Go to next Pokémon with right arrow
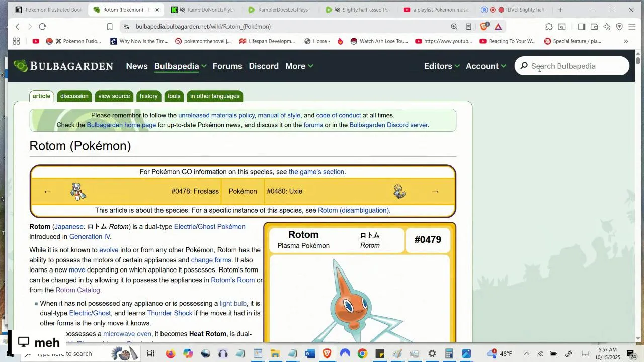 click(x=435, y=192)
